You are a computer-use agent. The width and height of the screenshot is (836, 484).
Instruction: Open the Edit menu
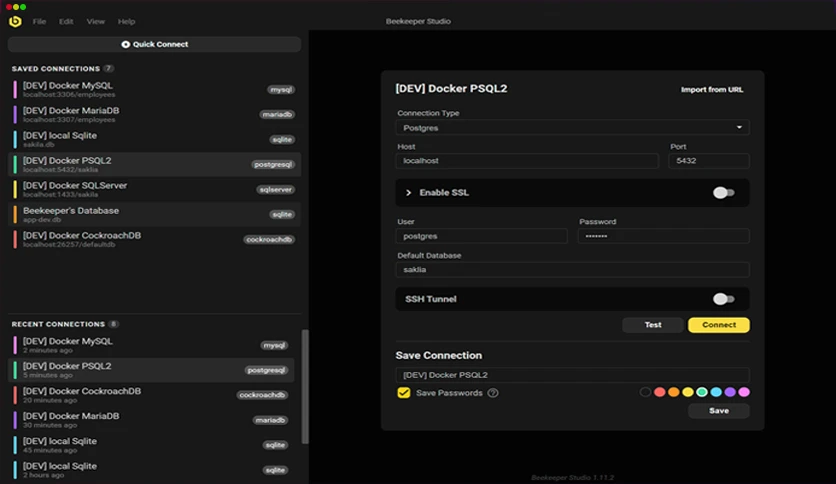66,21
